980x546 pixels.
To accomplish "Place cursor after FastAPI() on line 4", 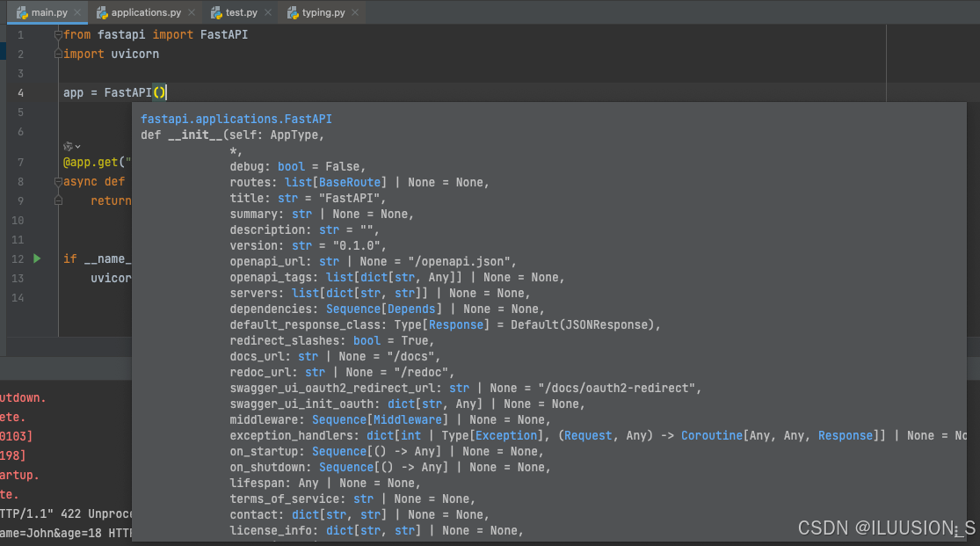I will [x=167, y=92].
